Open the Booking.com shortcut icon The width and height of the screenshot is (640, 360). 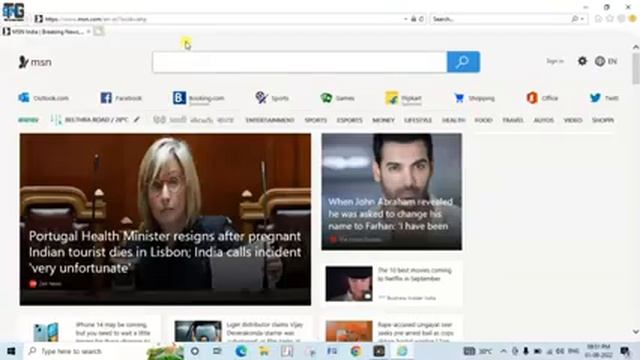click(179, 98)
